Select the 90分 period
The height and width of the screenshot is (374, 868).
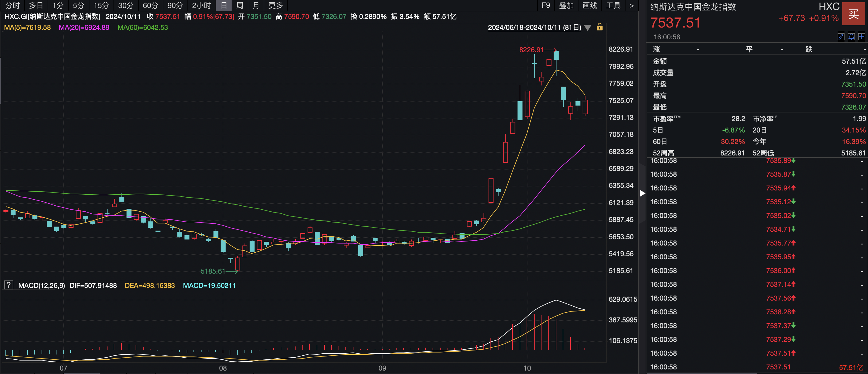pos(175,5)
